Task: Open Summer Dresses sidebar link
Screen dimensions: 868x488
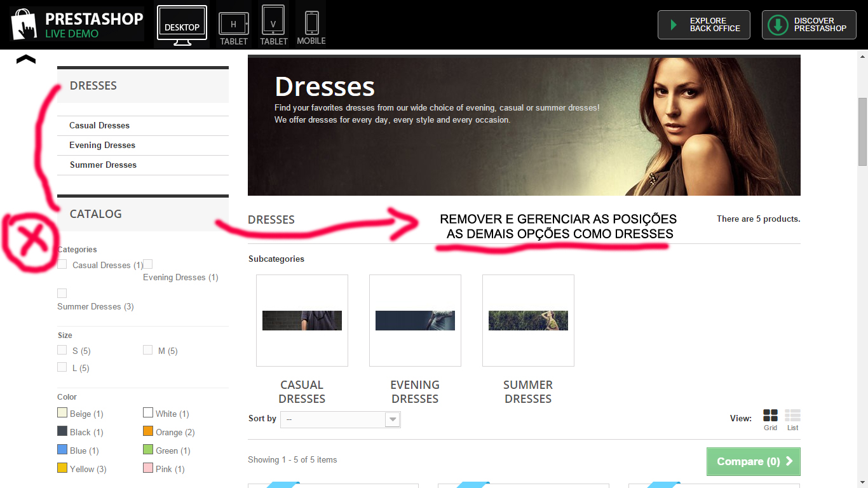Action: pos(103,165)
